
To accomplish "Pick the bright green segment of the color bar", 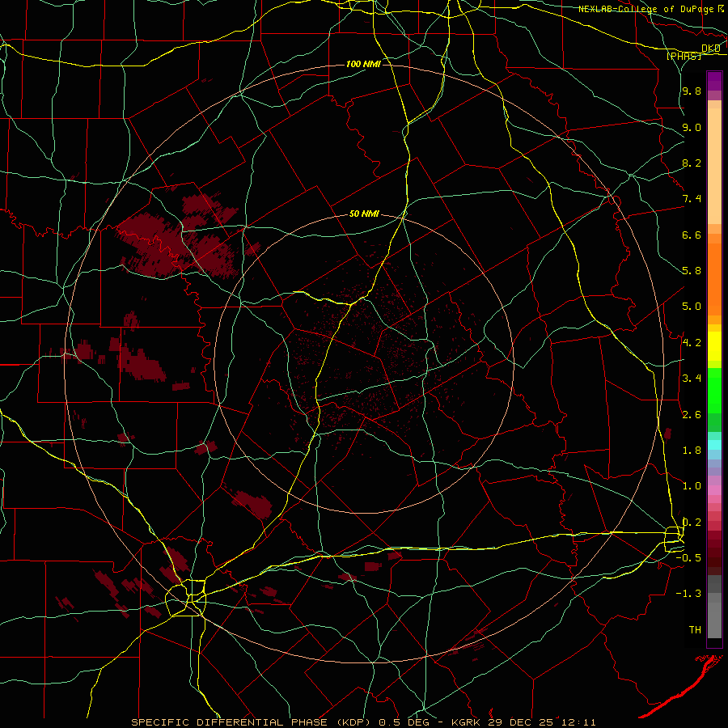I will point(714,391).
